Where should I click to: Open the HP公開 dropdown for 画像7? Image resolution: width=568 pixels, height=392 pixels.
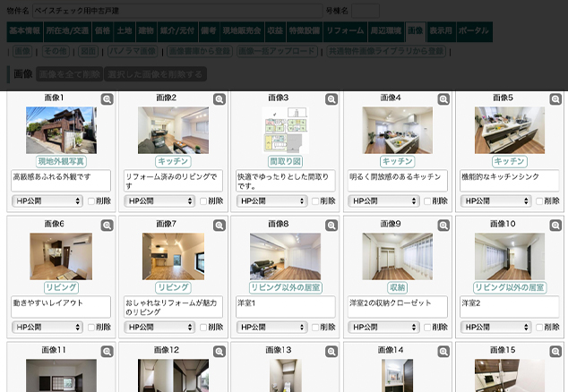(x=159, y=328)
